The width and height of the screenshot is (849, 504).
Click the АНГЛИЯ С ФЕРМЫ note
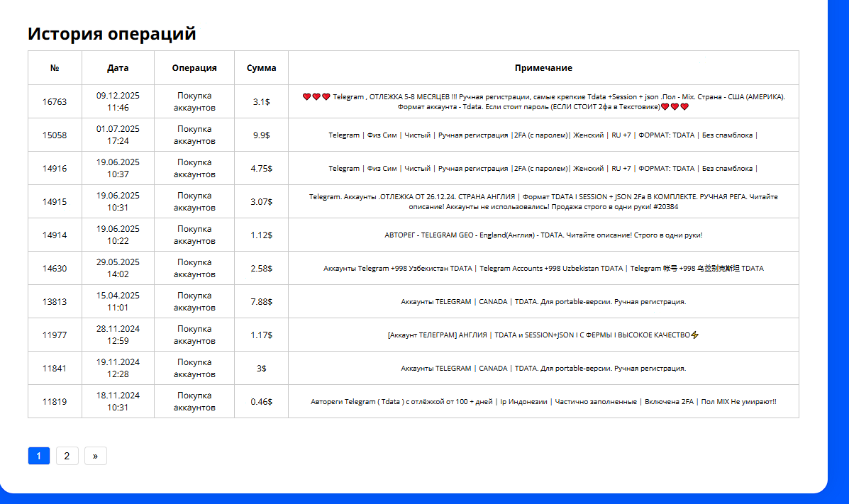[x=543, y=335]
